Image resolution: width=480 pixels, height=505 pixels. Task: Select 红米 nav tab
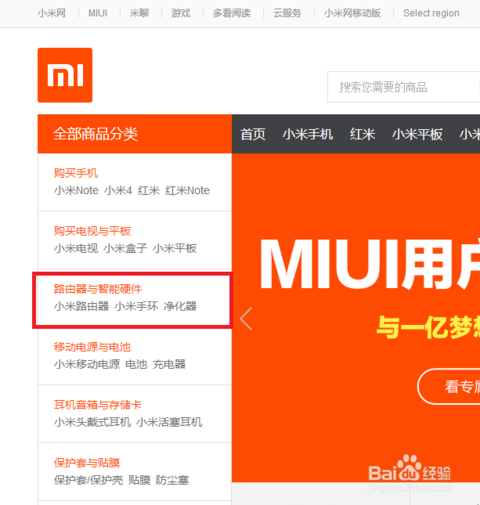pyautogui.click(x=362, y=134)
